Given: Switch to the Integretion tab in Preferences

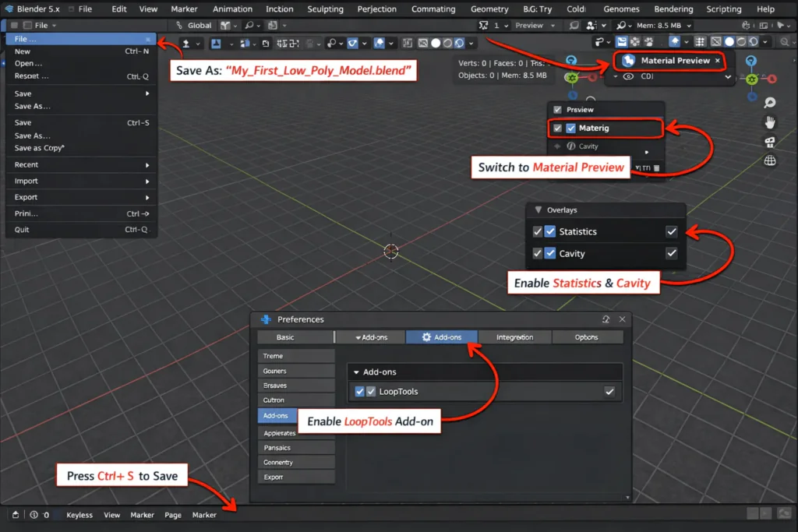Looking at the screenshot, I should [514, 337].
